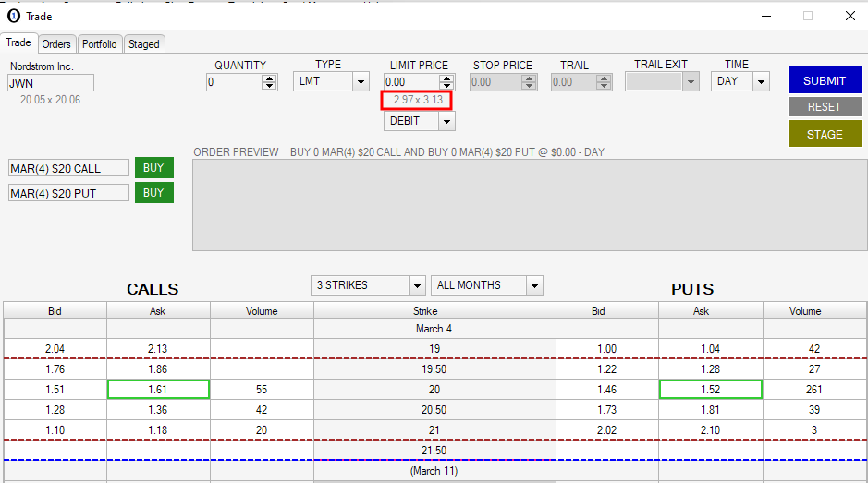
Task: Click the Trade window app icon
Action: (x=14, y=16)
